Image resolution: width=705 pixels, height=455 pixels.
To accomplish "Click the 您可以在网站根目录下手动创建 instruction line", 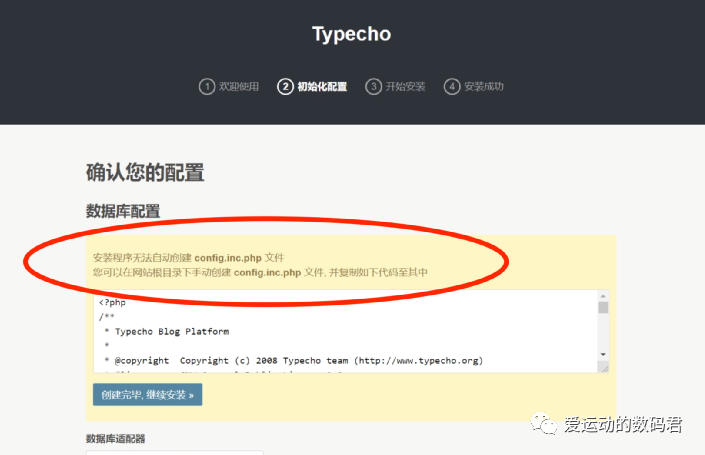I will tap(260, 272).
